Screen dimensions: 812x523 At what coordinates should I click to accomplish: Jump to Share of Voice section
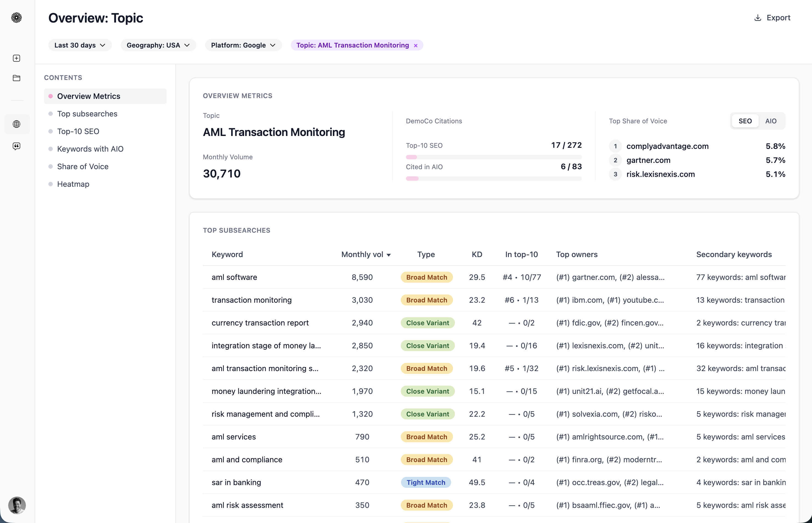pos(82,166)
